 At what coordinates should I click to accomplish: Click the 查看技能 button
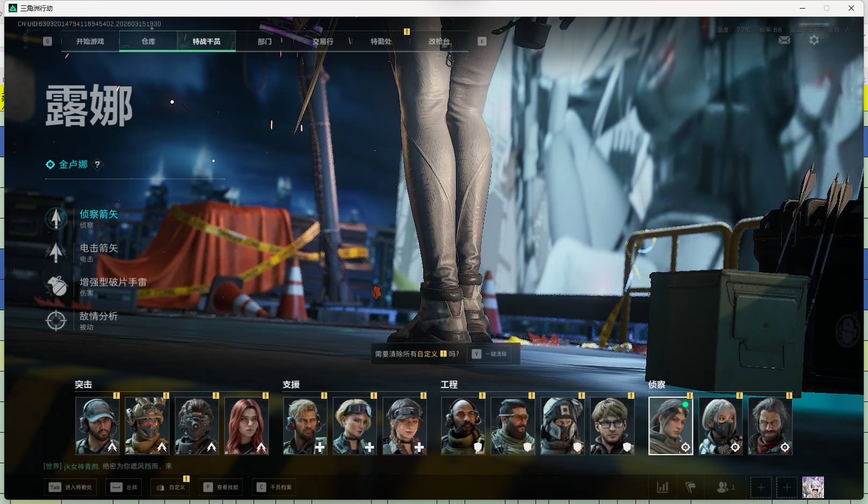tap(221, 487)
